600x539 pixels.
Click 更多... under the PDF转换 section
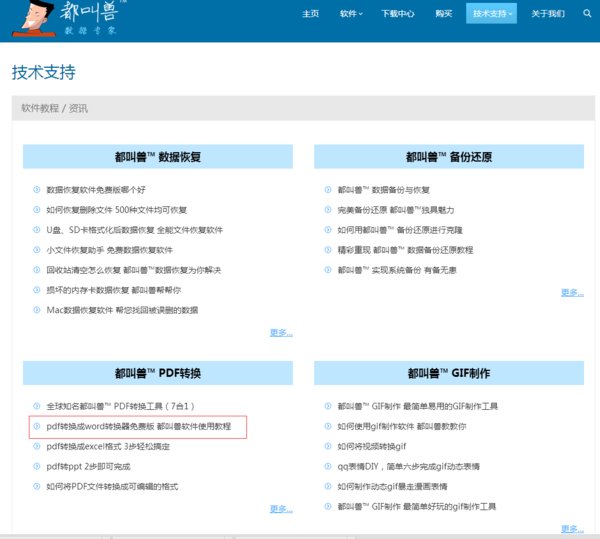[x=281, y=509]
